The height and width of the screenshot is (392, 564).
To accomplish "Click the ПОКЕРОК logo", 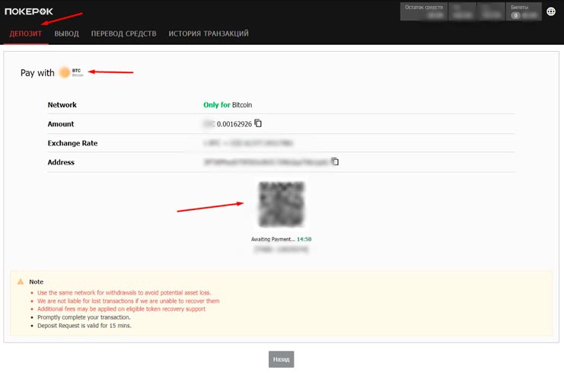I will click(x=28, y=11).
